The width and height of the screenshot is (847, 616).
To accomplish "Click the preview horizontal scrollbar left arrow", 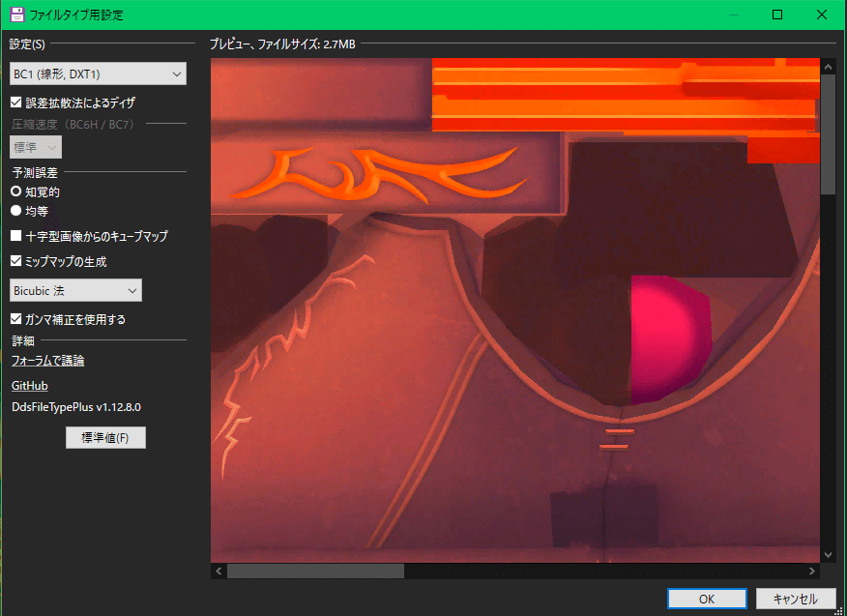I will click(219, 572).
